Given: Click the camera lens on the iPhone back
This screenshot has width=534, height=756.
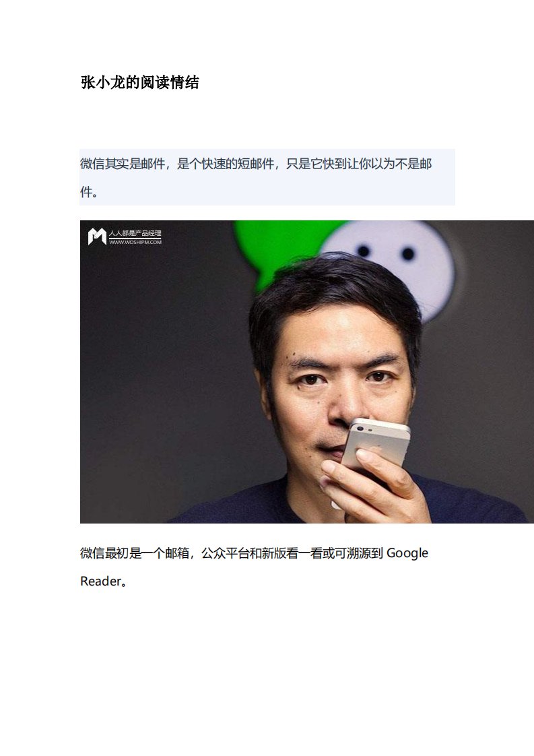Looking at the screenshot, I should tap(360, 428).
